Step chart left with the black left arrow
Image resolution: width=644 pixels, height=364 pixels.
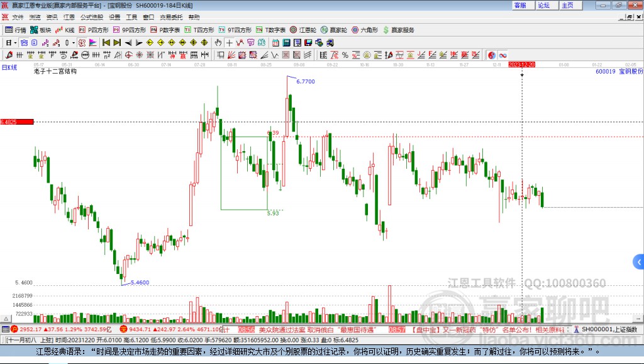point(128,43)
